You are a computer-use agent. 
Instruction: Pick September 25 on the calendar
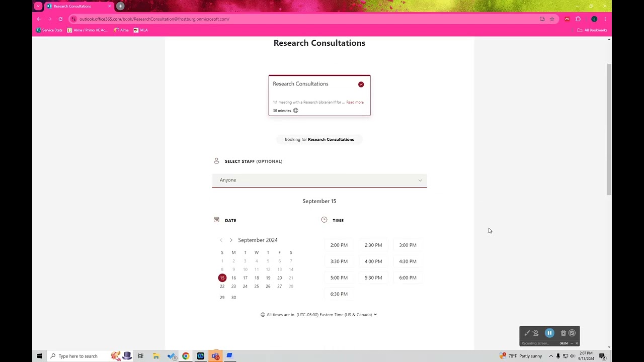[x=257, y=287]
